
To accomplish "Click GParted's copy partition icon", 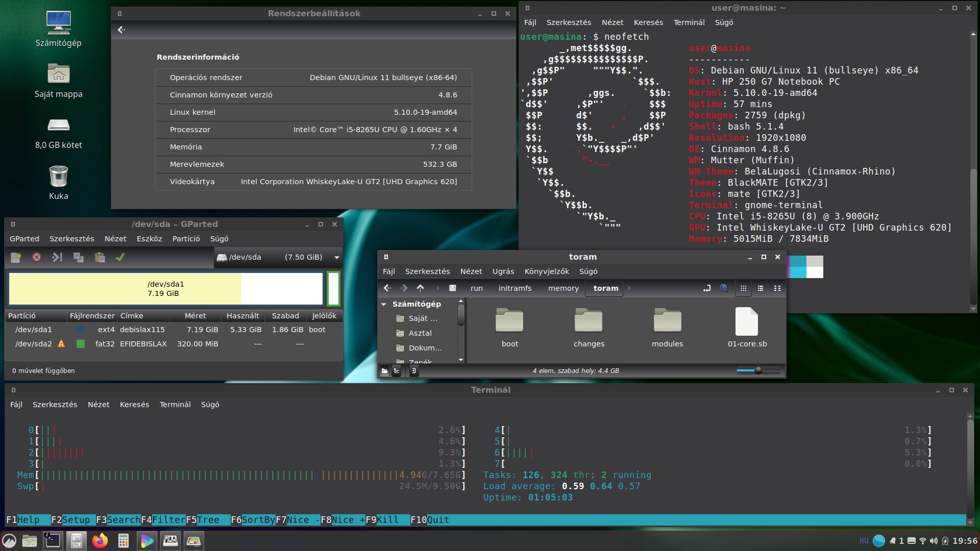I will pyautogui.click(x=79, y=258).
